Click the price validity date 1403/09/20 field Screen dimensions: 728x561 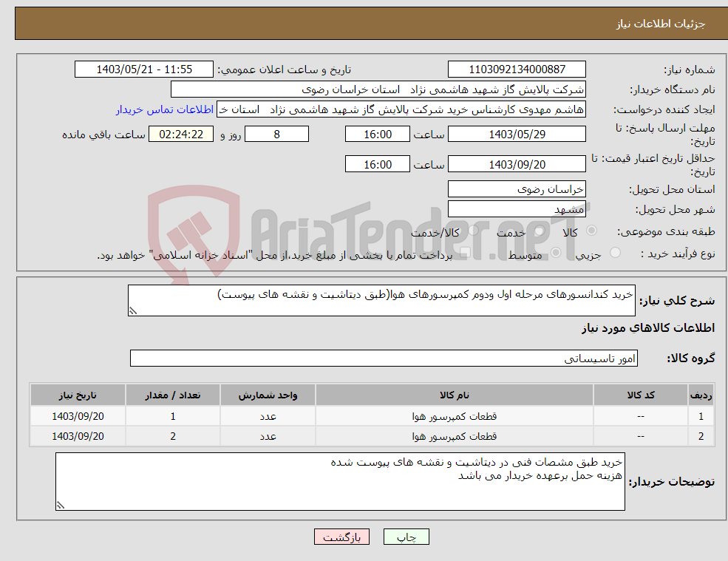pos(517,164)
